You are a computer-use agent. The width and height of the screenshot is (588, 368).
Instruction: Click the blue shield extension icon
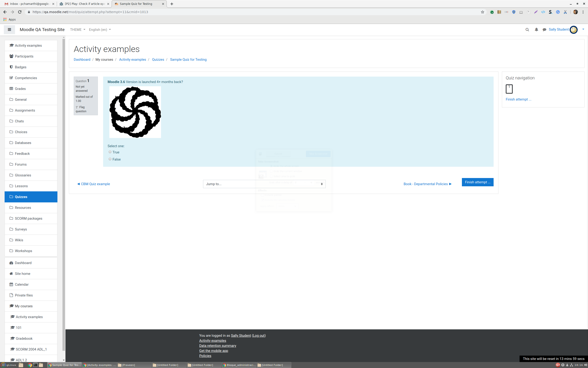(x=514, y=12)
